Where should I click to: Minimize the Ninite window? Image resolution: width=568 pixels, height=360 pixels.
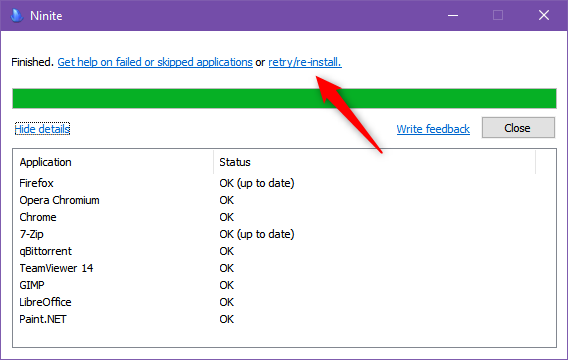click(x=453, y=15)
